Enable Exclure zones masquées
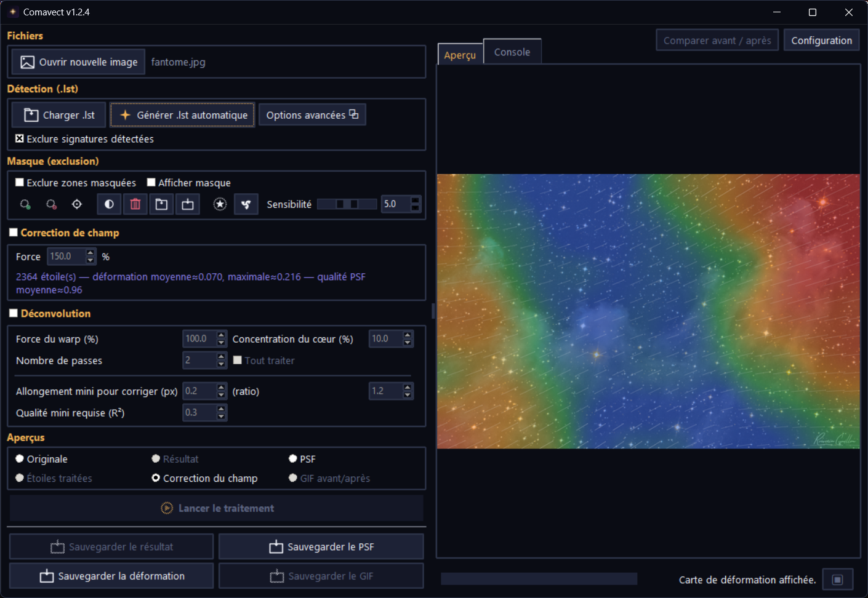Image resolution: width=868 pixels, height=598 pixels. tap(20, 183)
